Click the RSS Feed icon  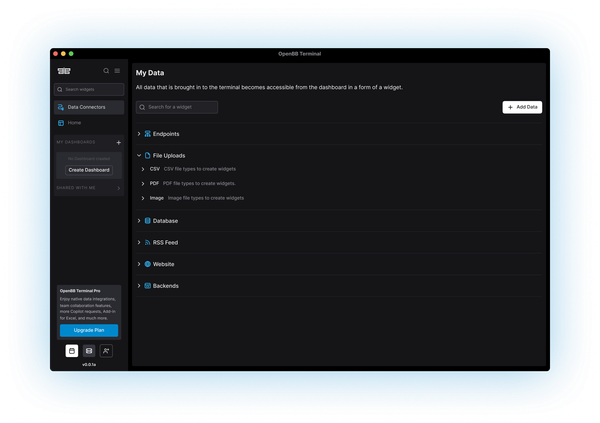(147, 242)
